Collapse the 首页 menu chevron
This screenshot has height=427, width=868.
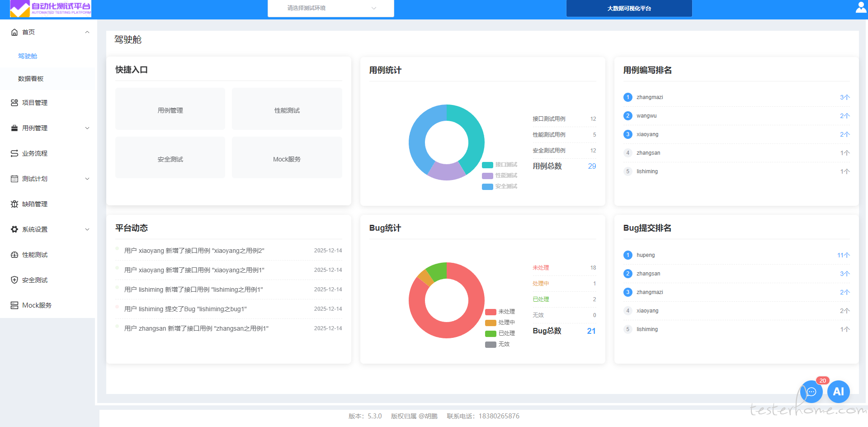pyautogui.click(x=87, y=32)
